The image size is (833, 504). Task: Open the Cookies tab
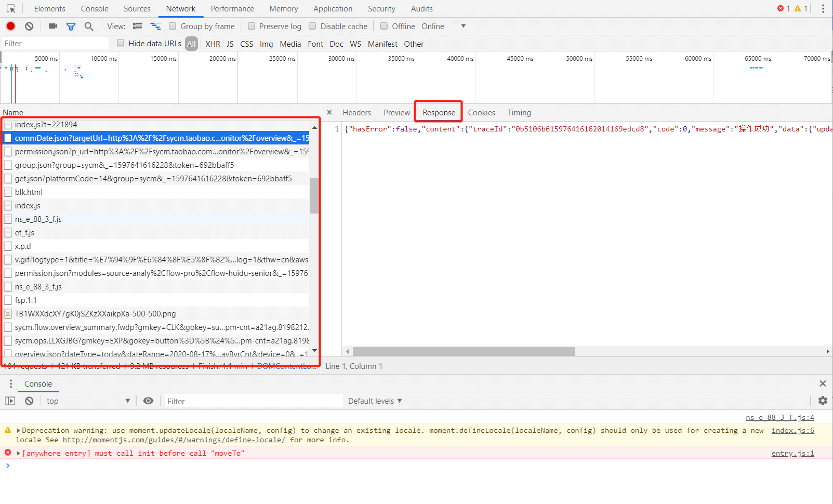pos(482,112)
